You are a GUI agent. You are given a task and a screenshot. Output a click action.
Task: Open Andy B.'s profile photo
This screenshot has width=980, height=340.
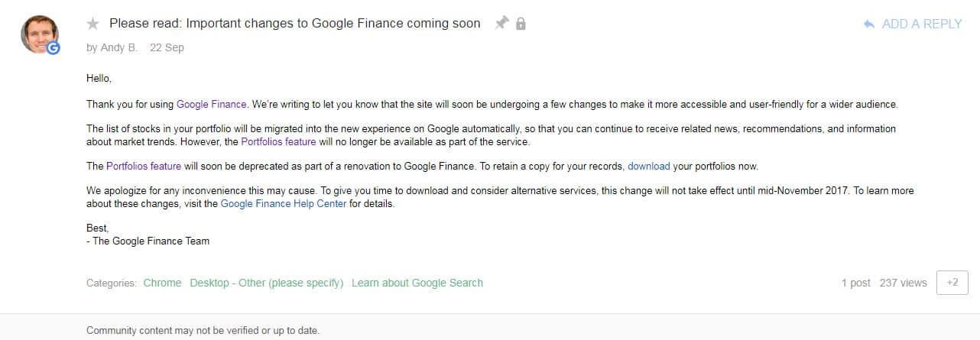[38, 33]
